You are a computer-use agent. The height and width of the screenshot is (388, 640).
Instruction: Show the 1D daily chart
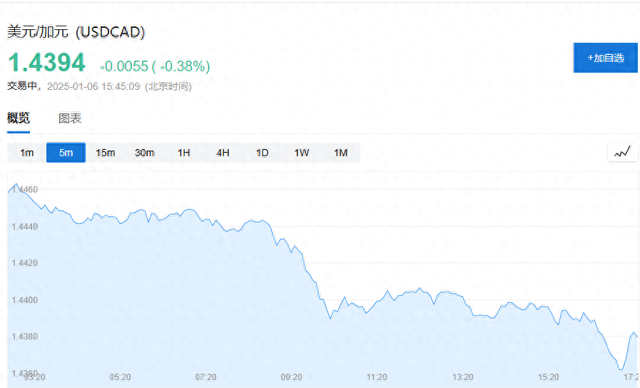click(x=262, y=153)
